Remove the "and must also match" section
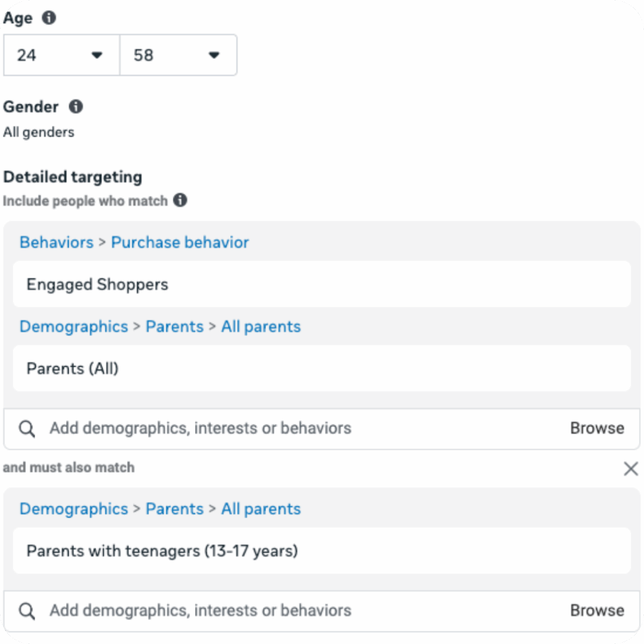The image size is (644, 644). (631, 468)
